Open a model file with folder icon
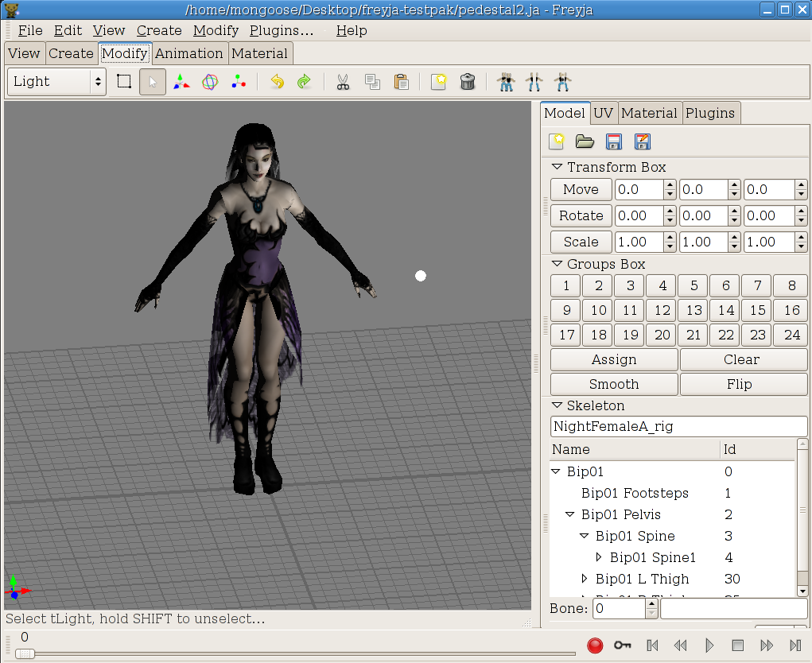Screen dimensions: 812x663 585,142
